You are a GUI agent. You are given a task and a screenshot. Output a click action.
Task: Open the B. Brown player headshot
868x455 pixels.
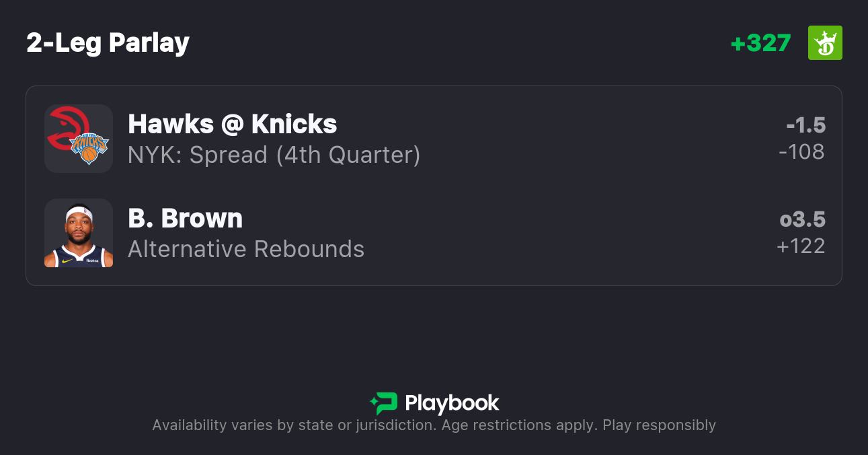point(79,233)
